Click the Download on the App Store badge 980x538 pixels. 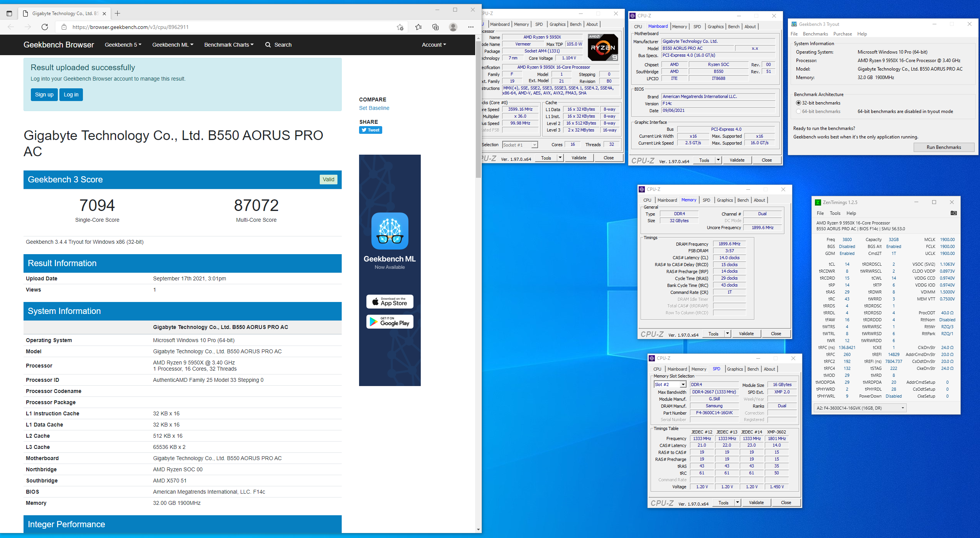(x=390, y=302)
